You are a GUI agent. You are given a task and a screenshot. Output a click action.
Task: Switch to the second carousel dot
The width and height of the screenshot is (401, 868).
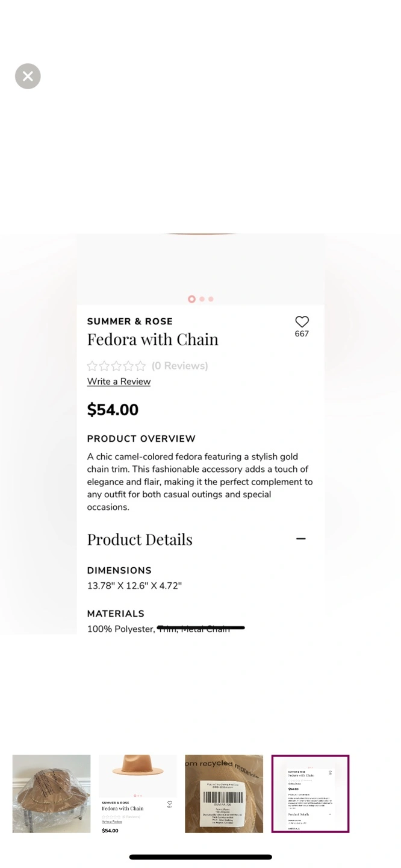coord(202,299)
